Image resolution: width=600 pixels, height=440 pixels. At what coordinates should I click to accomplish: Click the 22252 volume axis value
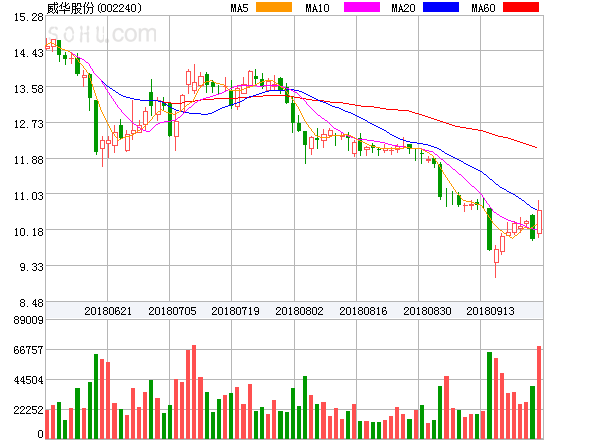[x=29, y=410]
